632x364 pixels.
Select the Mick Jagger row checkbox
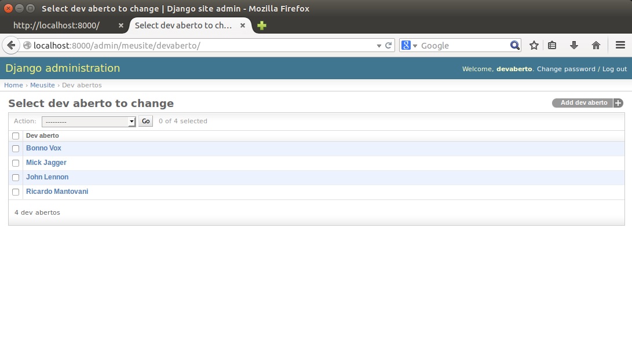click(16, 163)
